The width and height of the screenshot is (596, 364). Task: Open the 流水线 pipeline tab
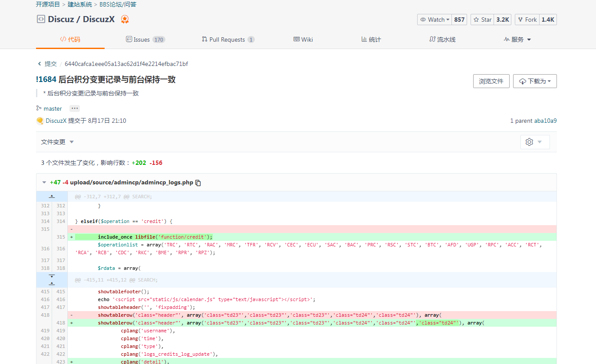pos(442,39)
